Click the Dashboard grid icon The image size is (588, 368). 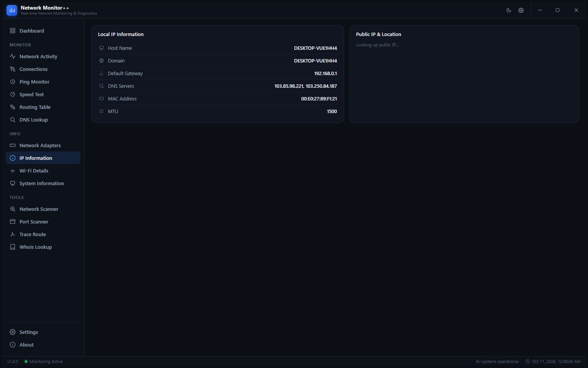[x=13, y=31]
